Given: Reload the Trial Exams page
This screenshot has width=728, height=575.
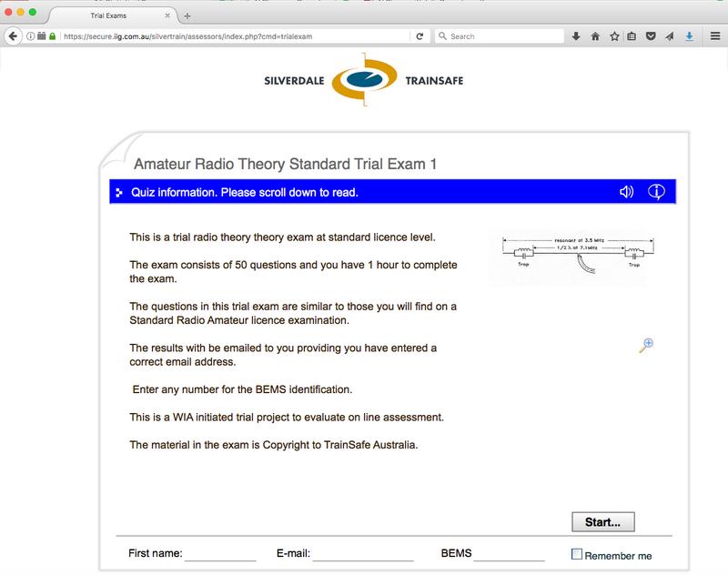Looking at the screenshot, I should [x=420, y=36].
